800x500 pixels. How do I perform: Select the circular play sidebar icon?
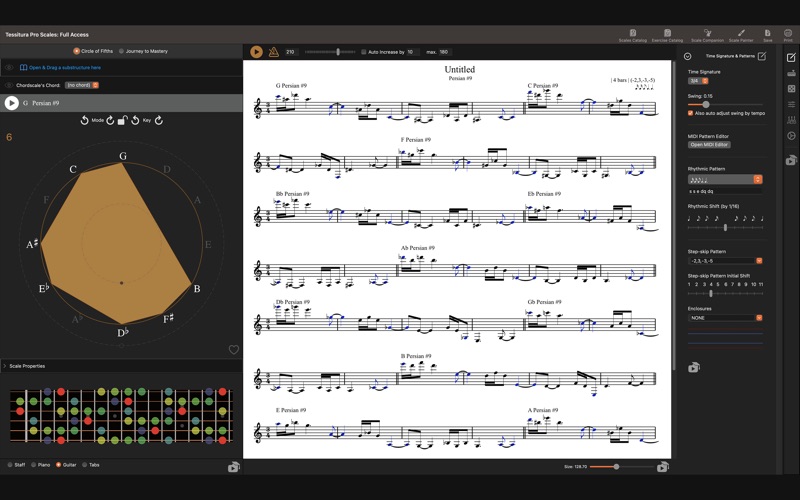point(791,135)
